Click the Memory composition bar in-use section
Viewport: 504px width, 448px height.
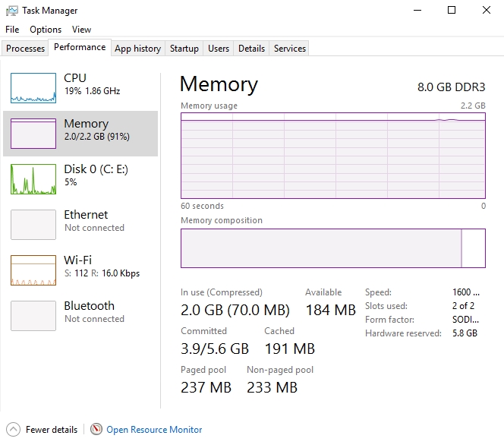[321, 248]
